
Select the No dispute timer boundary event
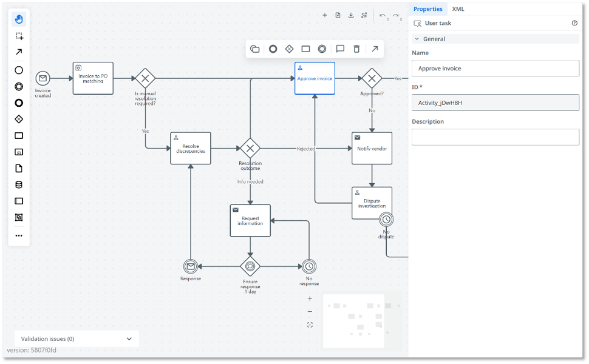386,219
